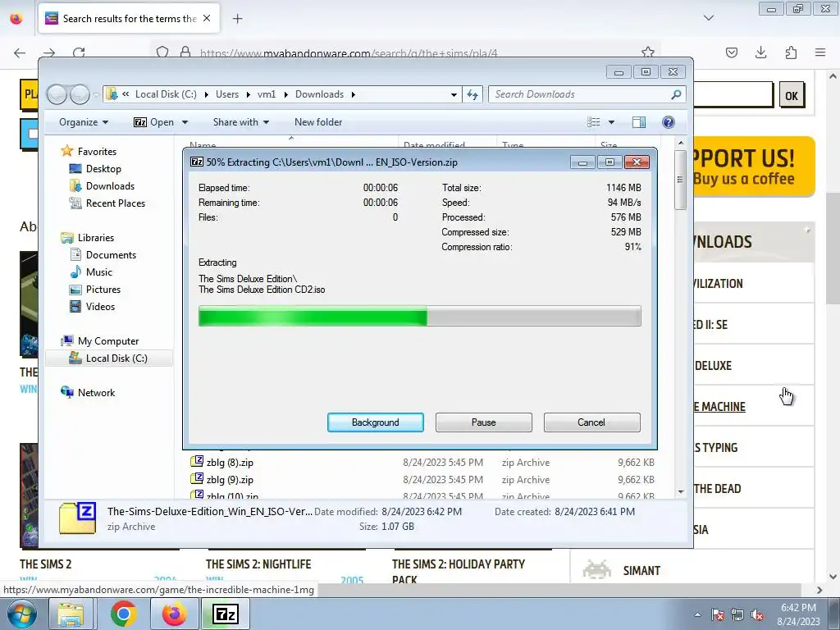The image size is (840, 630).
Task: Click the Explorer search magnifier icon
Action: tap(676, 94)
